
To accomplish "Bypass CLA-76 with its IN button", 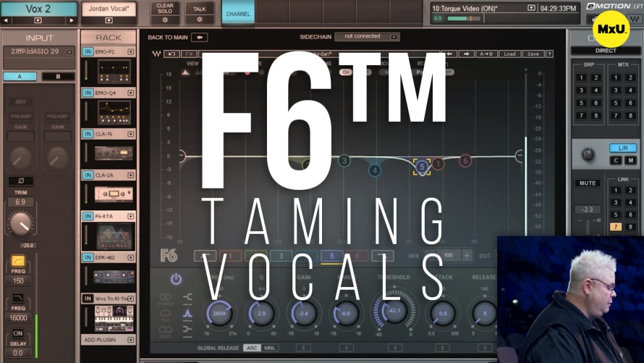I will [88, 134].
